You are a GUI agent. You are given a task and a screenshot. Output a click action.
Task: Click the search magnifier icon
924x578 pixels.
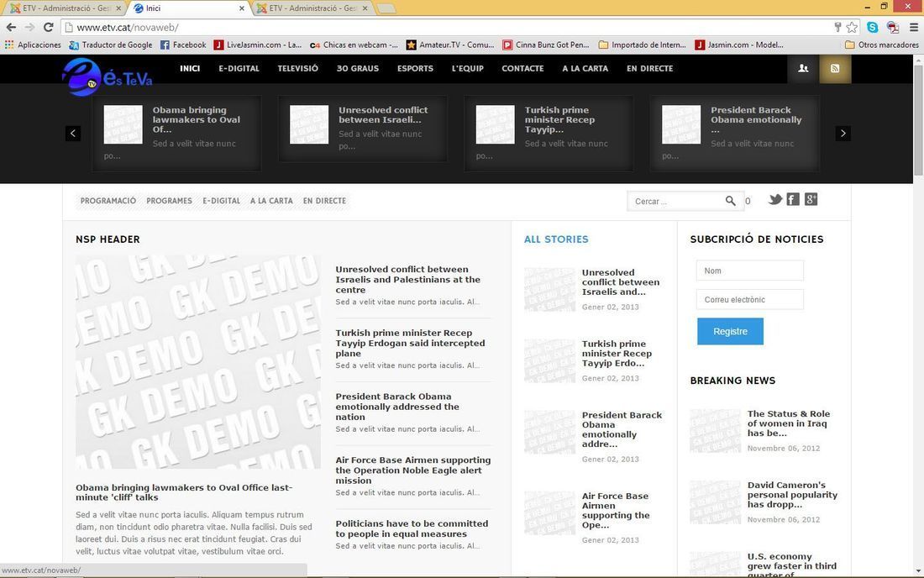tap(730, 201)
